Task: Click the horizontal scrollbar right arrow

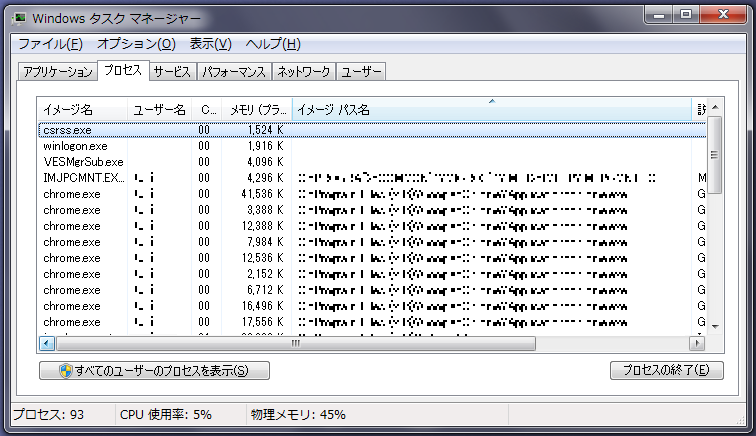Action: [x=699, y=343]
